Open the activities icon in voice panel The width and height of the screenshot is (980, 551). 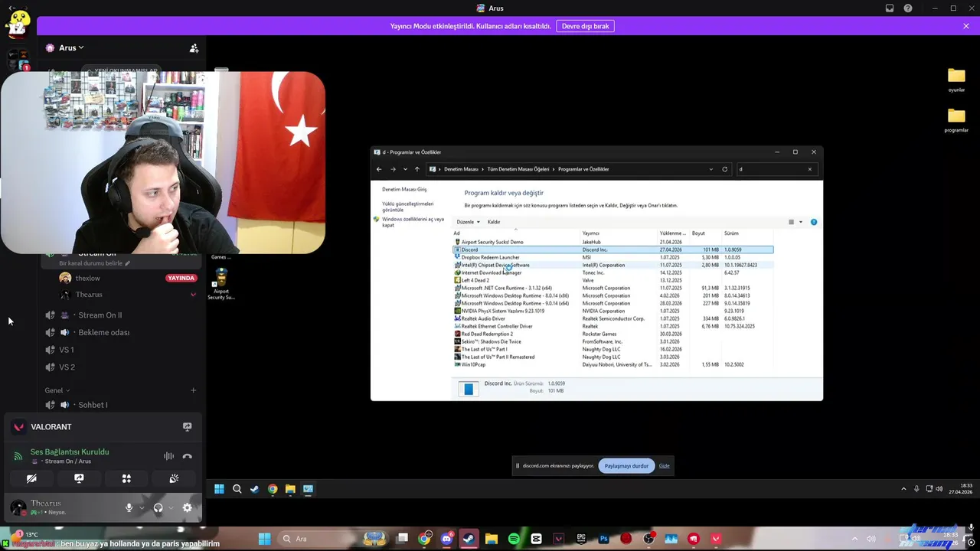(x=126, y=478)
